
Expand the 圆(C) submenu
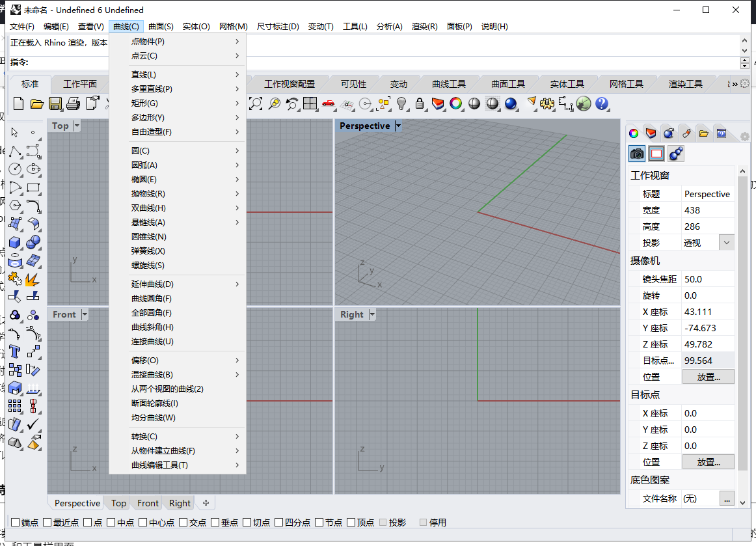[x=178, y=151]
